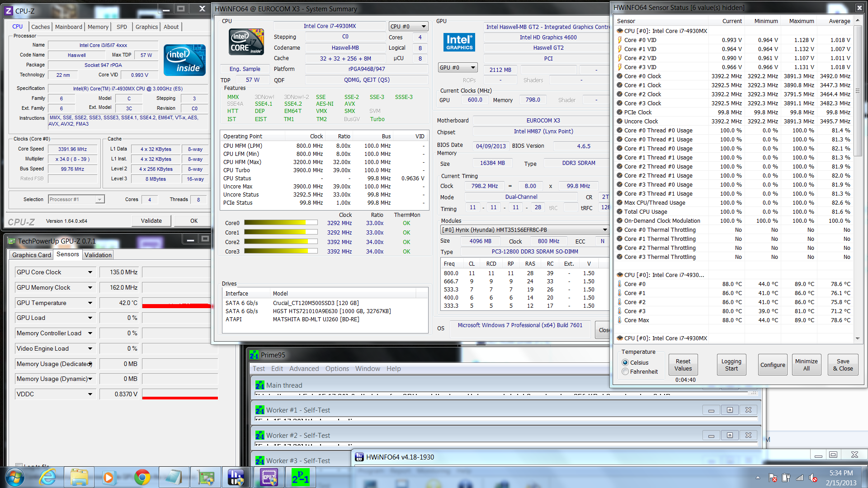The image size is (868, 488).
Task: Click the GPU Temperature red graph in GPU-Z
Action: tap(177, 306)
